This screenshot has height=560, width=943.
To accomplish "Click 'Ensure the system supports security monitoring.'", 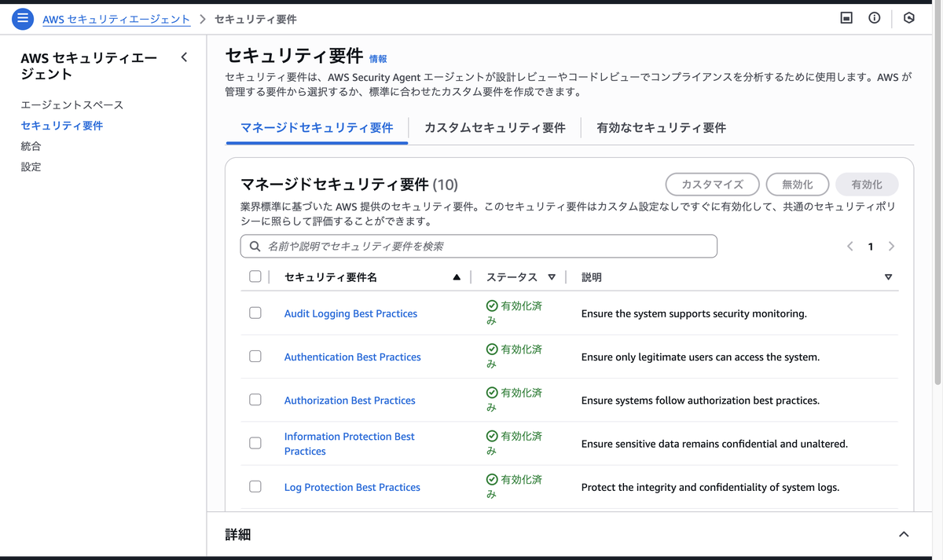I will click(694, 313).
